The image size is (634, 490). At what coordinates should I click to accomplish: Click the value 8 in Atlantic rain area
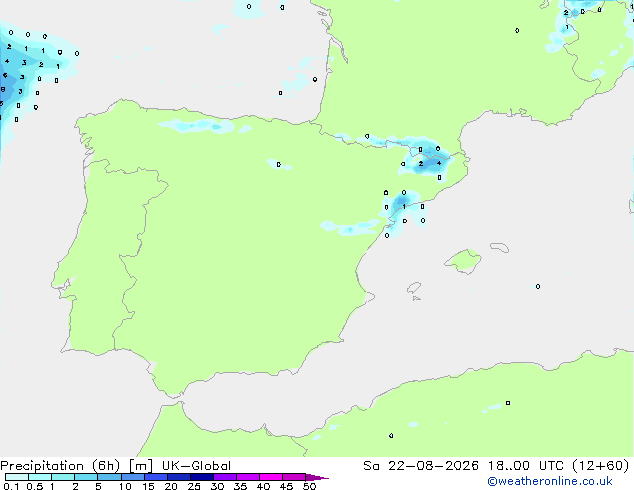[x=3, y=89]
